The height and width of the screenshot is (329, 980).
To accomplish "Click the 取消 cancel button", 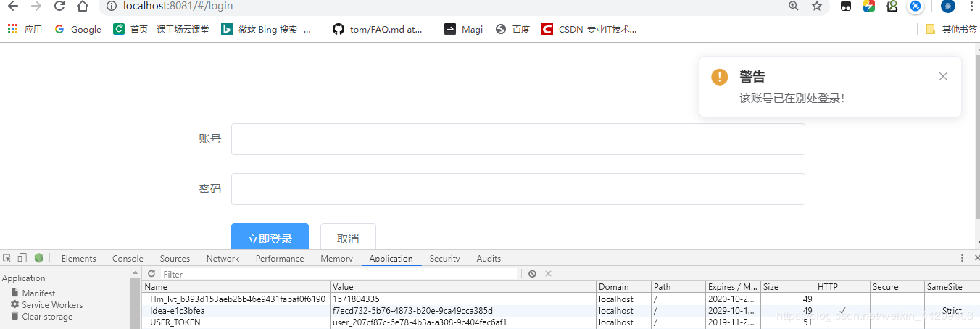I will tap(348, 238).
